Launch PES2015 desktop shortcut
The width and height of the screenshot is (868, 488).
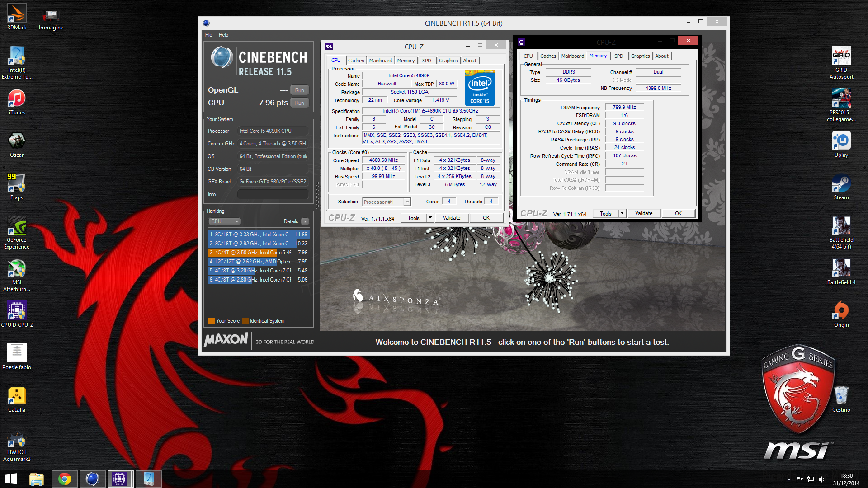[841, 105]
